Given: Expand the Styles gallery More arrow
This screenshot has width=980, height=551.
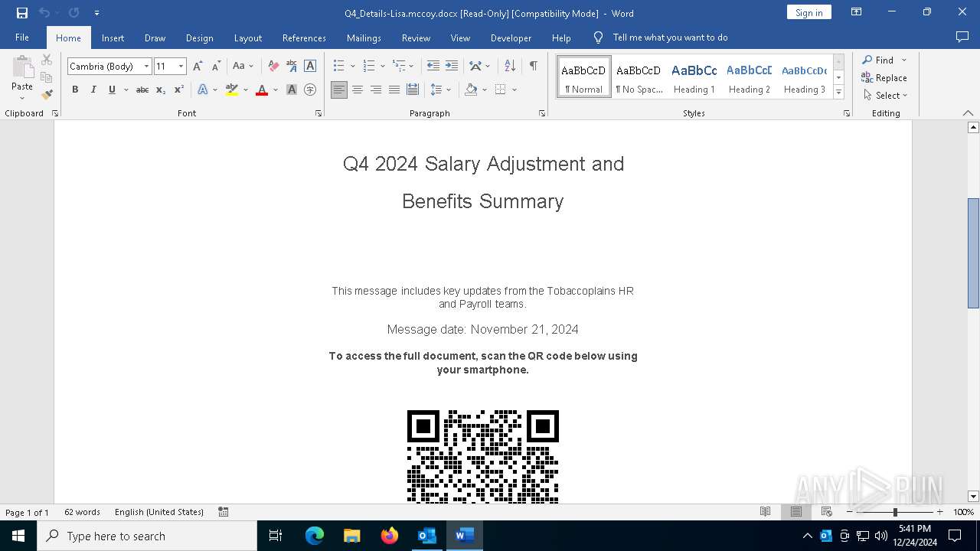Looking at the screenshot, I should 839,92.
